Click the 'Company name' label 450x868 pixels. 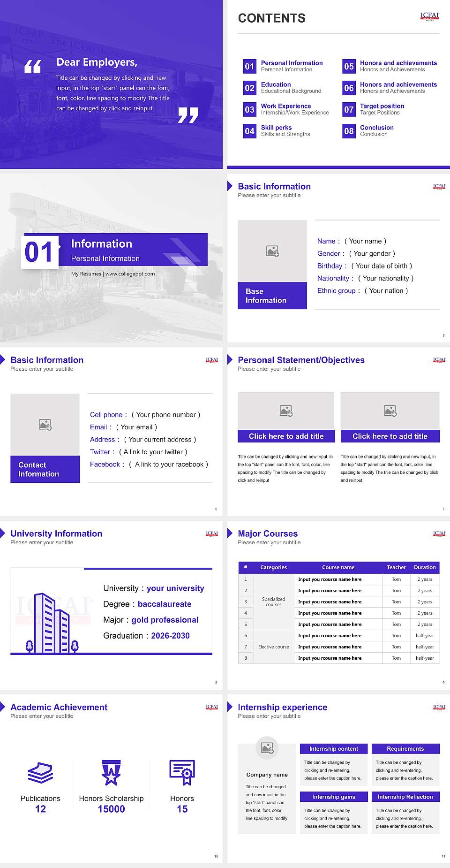pos(267,775)
